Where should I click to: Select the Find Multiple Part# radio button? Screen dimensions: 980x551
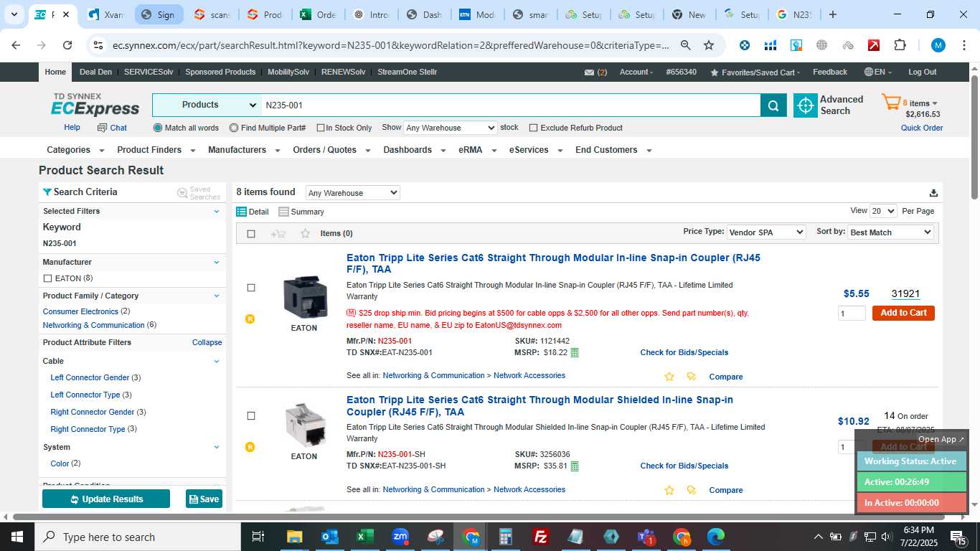tap(234, 128)
